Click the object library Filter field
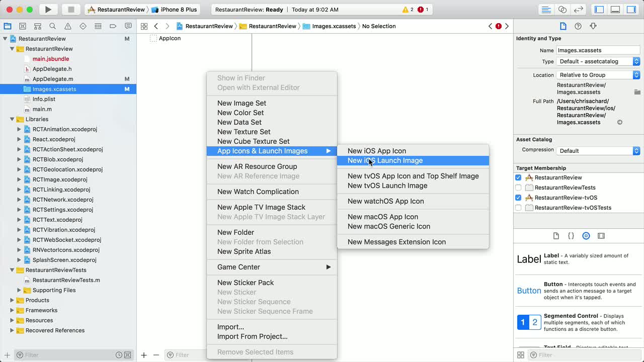 pyautogui.click(x=586, y=355)
